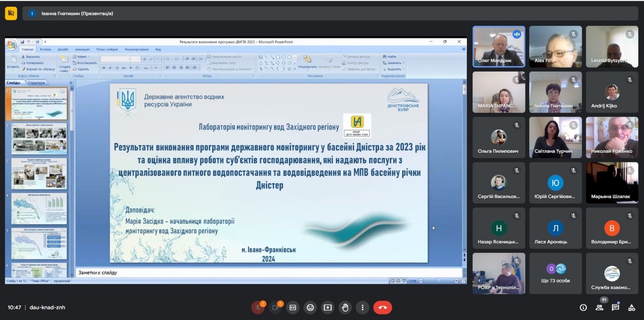Click Олег Мандрик's video tile
The width and height of the screenshot is (644, 320).
click(x=499, y=46)
